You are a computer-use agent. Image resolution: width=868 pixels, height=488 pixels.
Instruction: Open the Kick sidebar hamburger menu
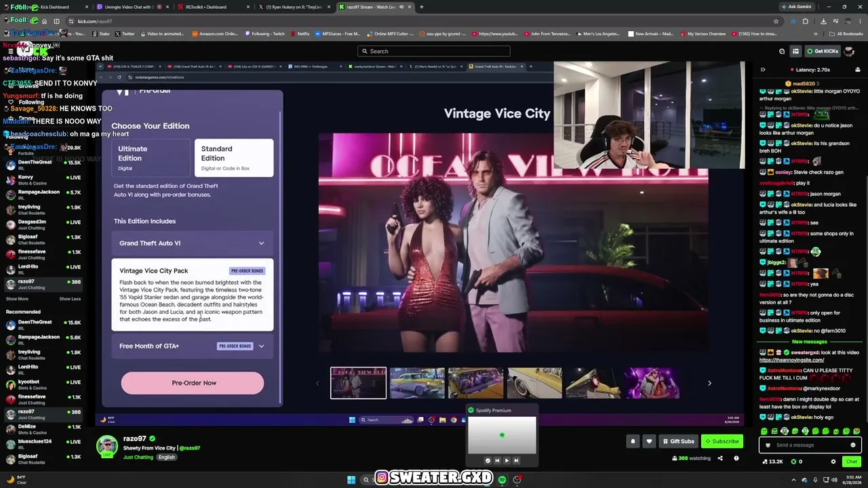[11, 51]
